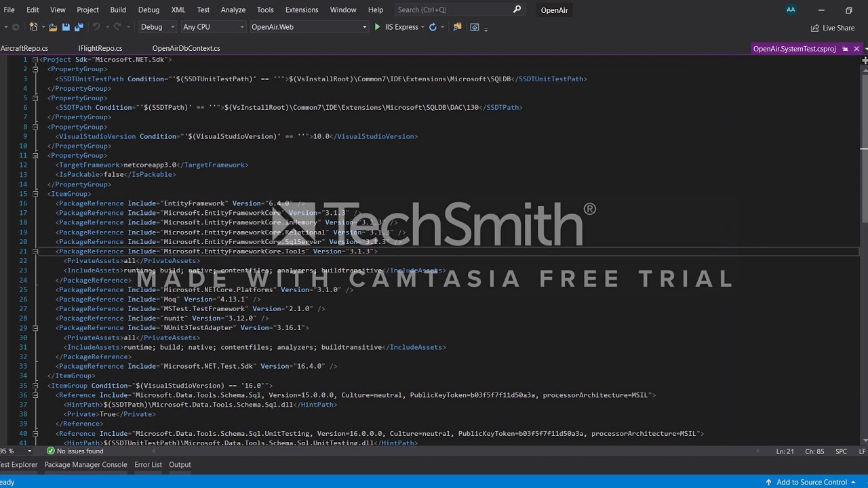The image size is (868, 488).
Task: Start debugging with the green play icon
Action: click(x=378, y=27)
